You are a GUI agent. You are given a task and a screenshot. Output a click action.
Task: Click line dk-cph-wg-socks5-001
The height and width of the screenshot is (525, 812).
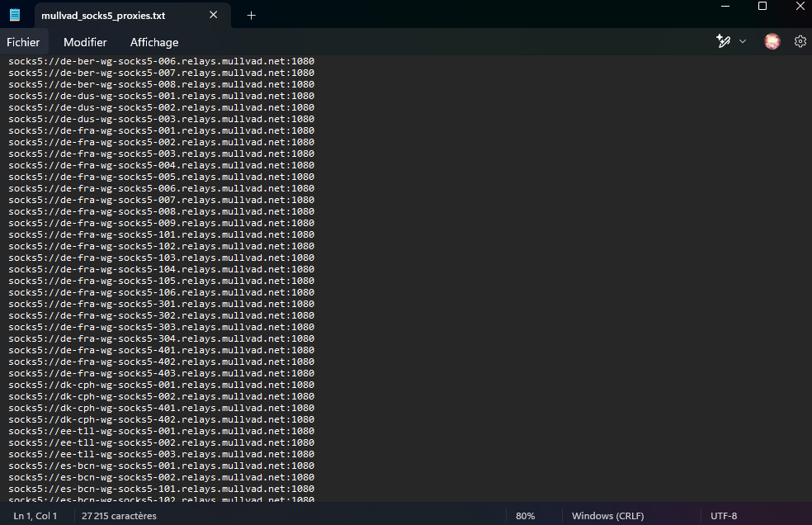tap(161, 385)
